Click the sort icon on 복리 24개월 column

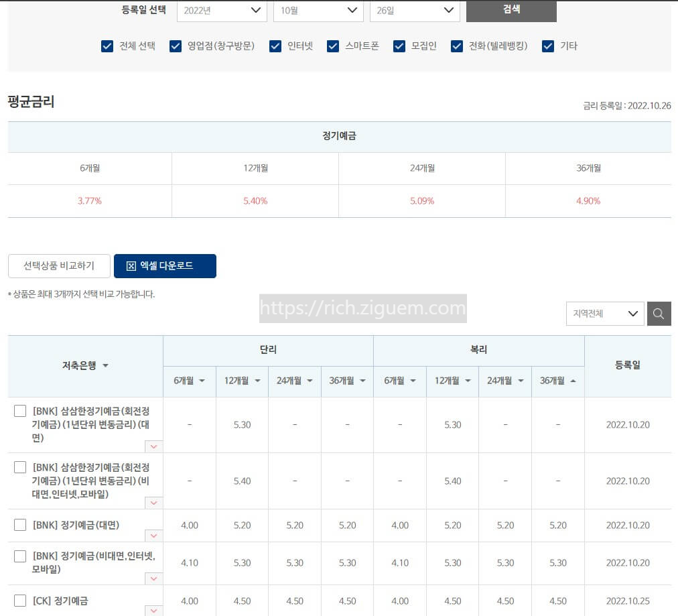(521, 381)
